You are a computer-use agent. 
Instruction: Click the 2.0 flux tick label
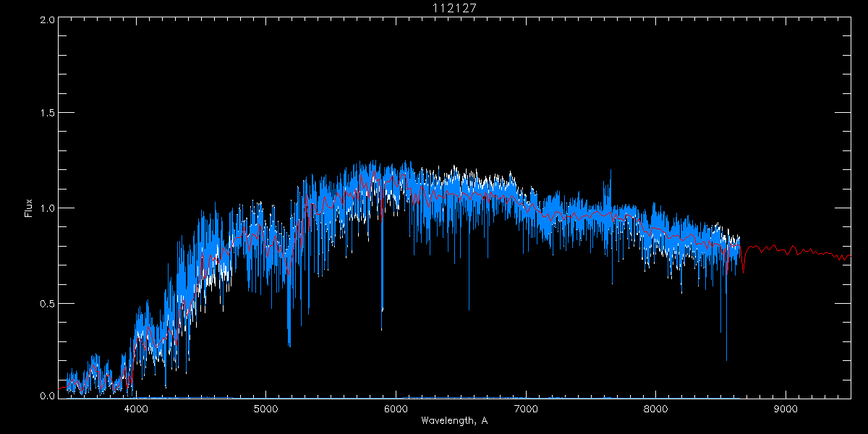(x=46, y=20)
